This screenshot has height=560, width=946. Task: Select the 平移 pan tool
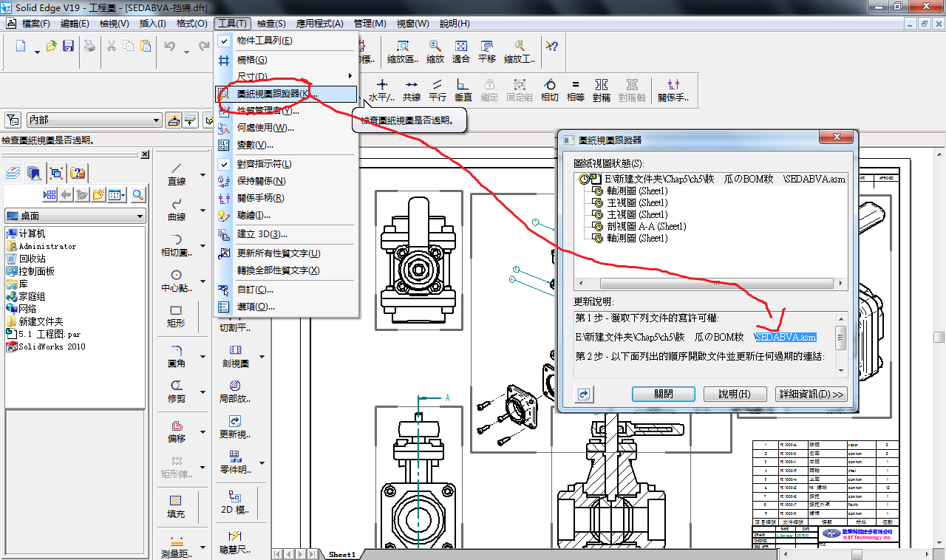(487, 51)
